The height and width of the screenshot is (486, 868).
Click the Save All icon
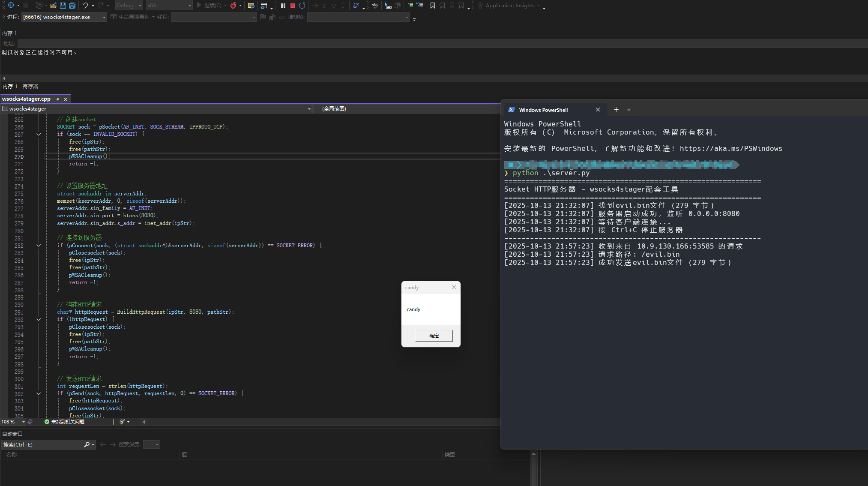click(x=72, y=6)
